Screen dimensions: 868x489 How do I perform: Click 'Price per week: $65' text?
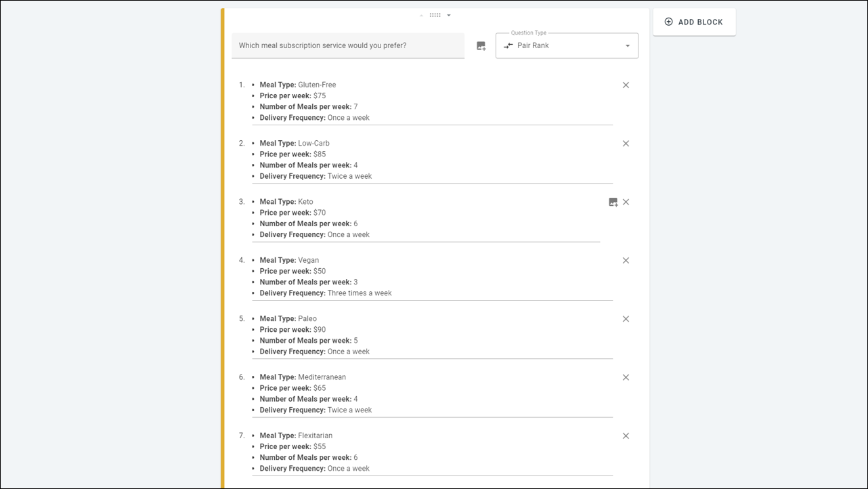pos(292,388)
